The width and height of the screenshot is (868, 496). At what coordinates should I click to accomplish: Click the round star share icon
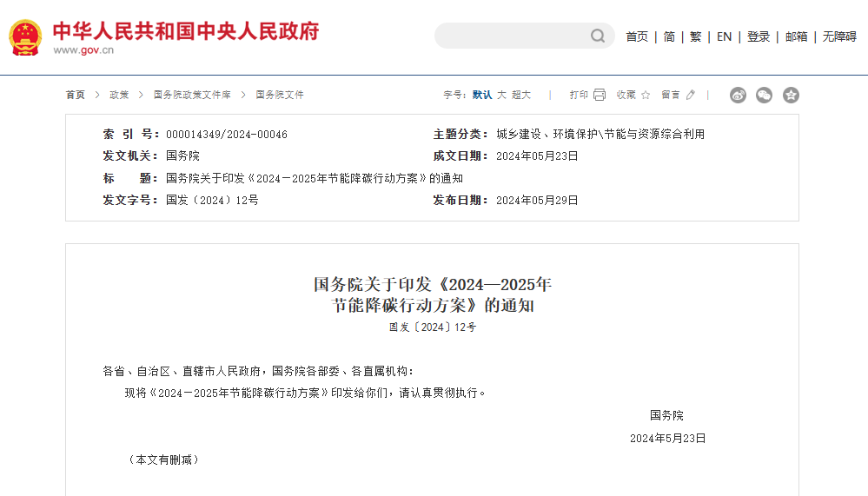[x=791, y=96]
